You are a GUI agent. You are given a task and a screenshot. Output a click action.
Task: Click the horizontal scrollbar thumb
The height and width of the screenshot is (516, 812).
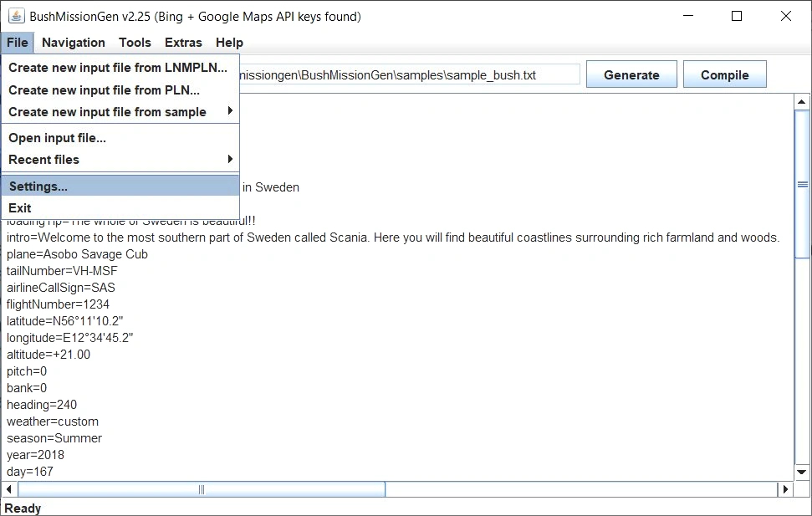[x=201, y=489]
